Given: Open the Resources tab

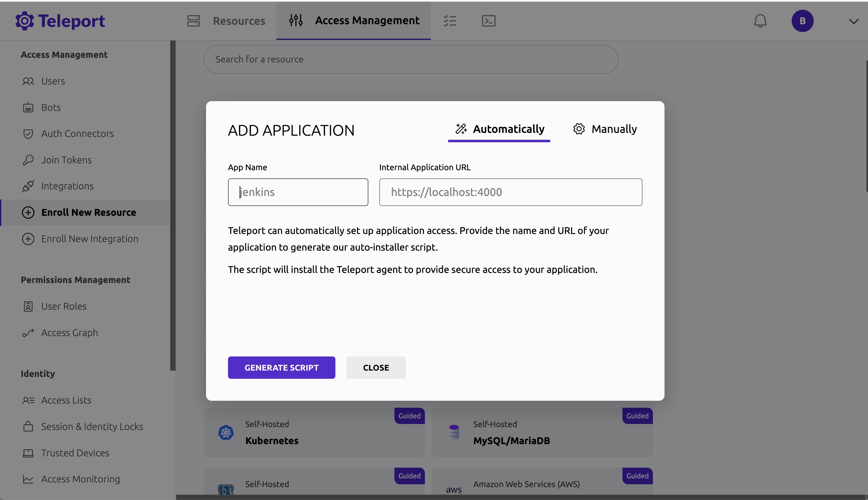Looking at the screenshot, I should pos(226,21).
